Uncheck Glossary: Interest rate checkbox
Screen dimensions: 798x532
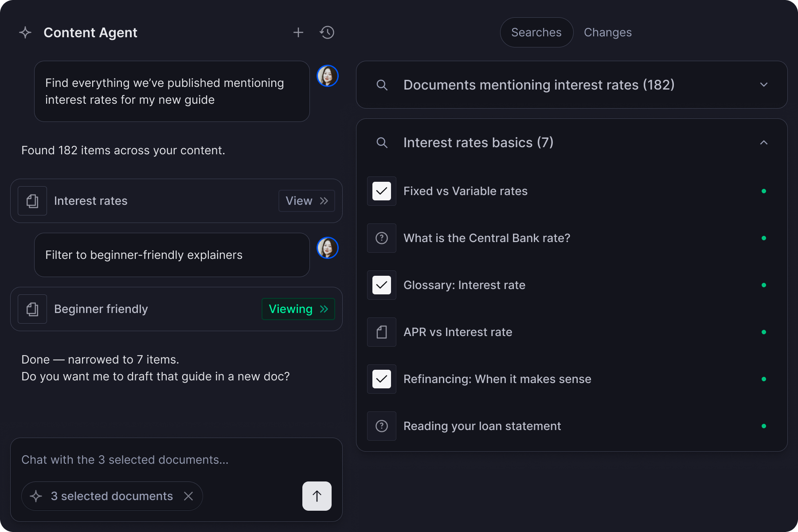[x=382, y=285]
